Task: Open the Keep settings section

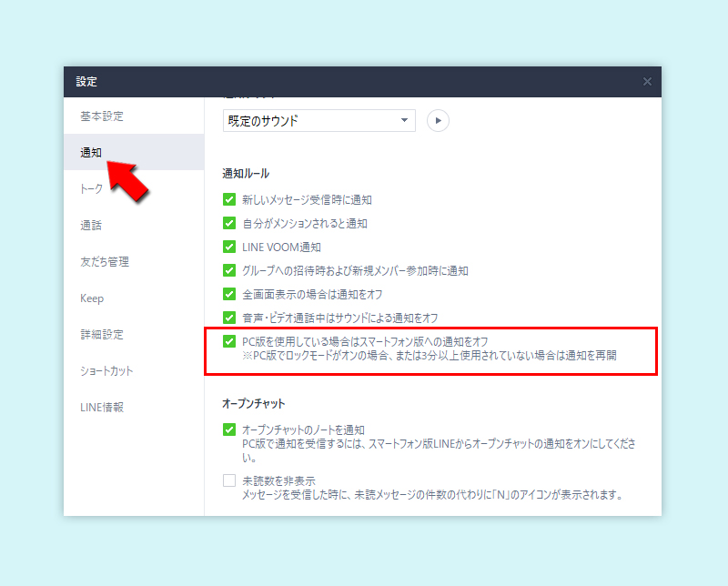Action: tap(90, 298)
